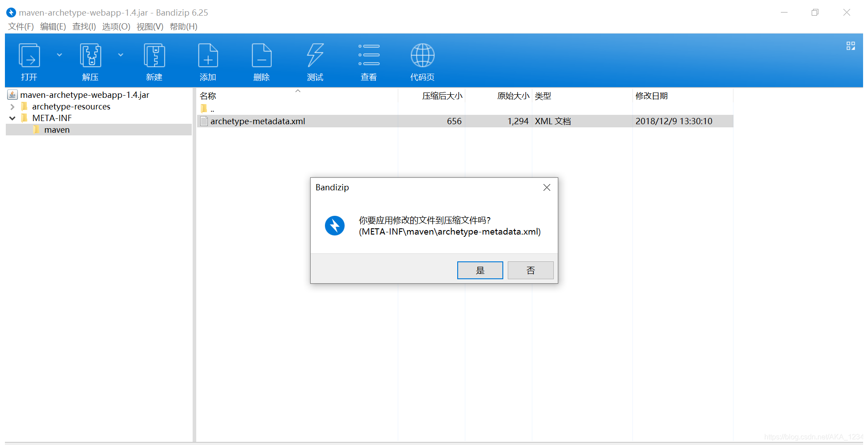Open the 帮助(H) menu
This screenshot has height=445, width=868.
click(184, 26)
